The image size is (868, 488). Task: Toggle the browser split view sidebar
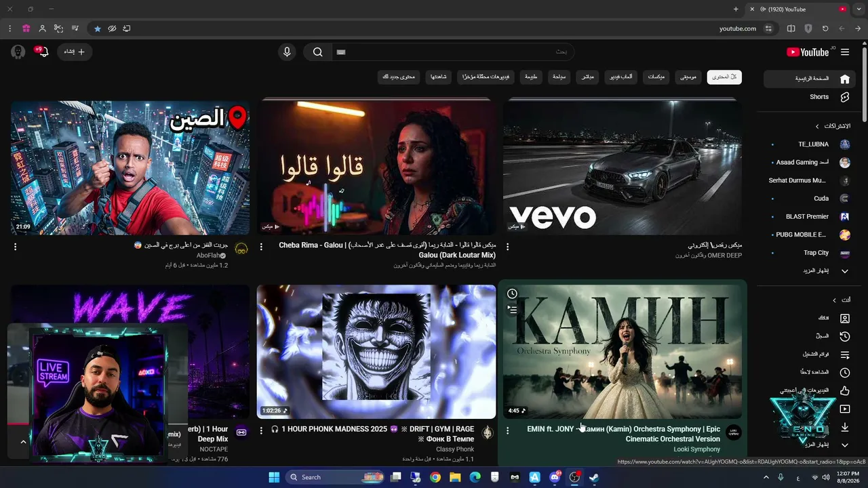pos(791,28)
